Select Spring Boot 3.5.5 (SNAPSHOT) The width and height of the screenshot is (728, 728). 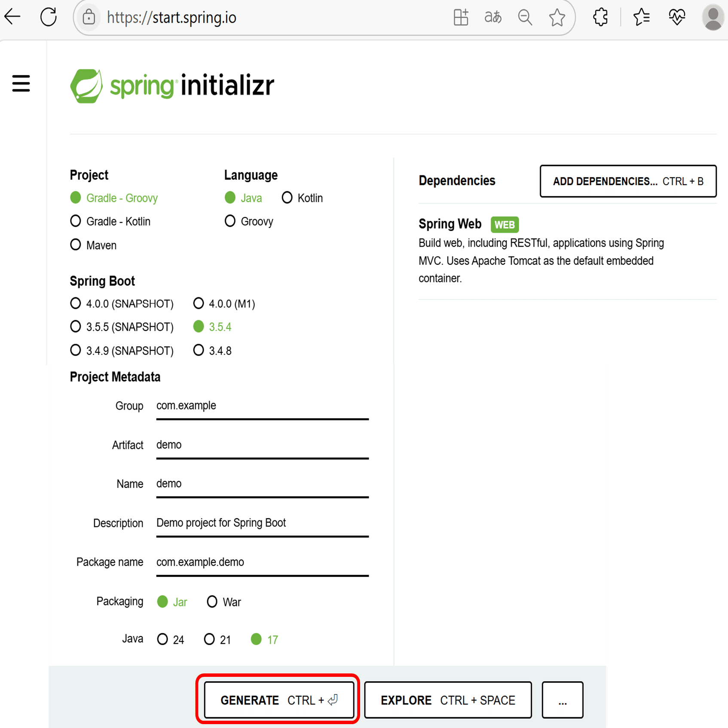pos(122,327)
